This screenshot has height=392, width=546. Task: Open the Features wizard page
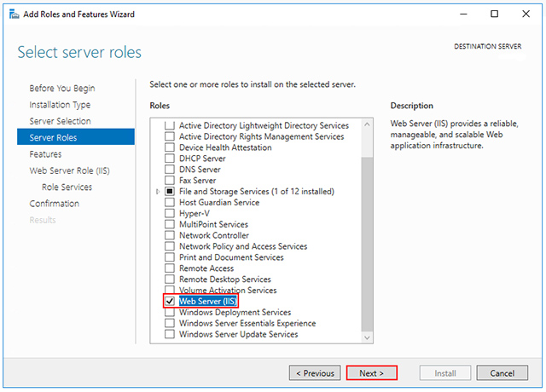pyautogui.click(x=45, y=154)
